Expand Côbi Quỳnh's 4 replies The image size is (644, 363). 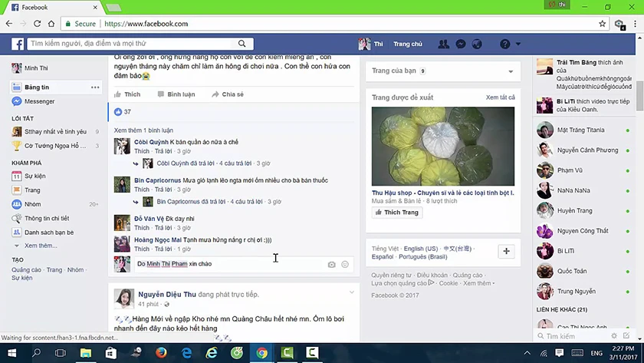coord(204,163)
